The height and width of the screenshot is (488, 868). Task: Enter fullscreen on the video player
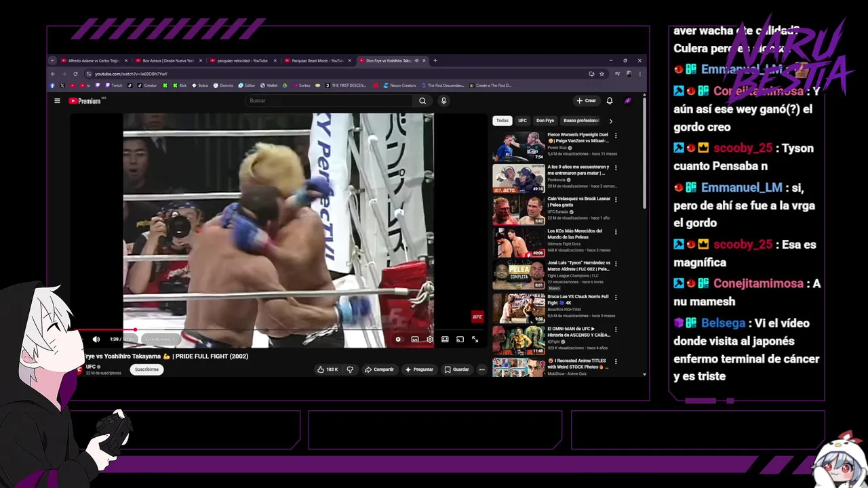(x=475, y=340)
